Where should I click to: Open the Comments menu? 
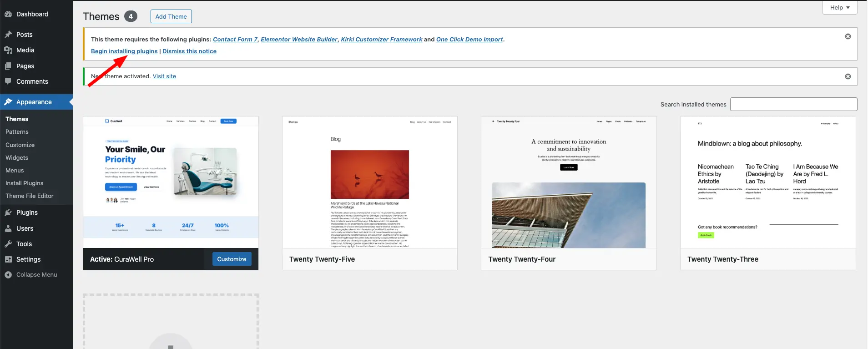point(36,81)
